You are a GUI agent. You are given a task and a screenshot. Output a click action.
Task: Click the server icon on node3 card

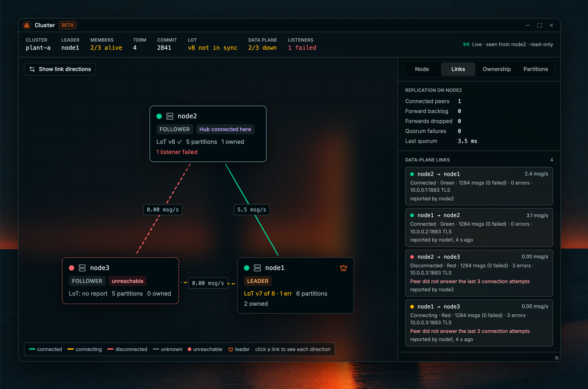(82, 268)
